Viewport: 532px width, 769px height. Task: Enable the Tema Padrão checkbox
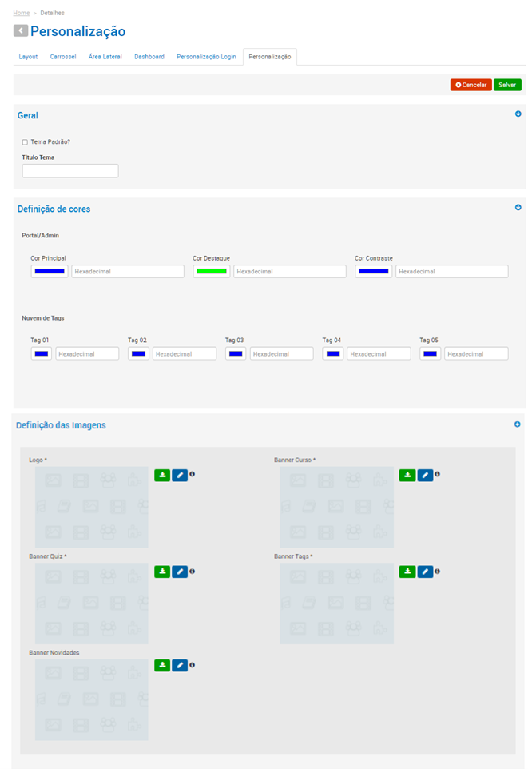[25, 142]
